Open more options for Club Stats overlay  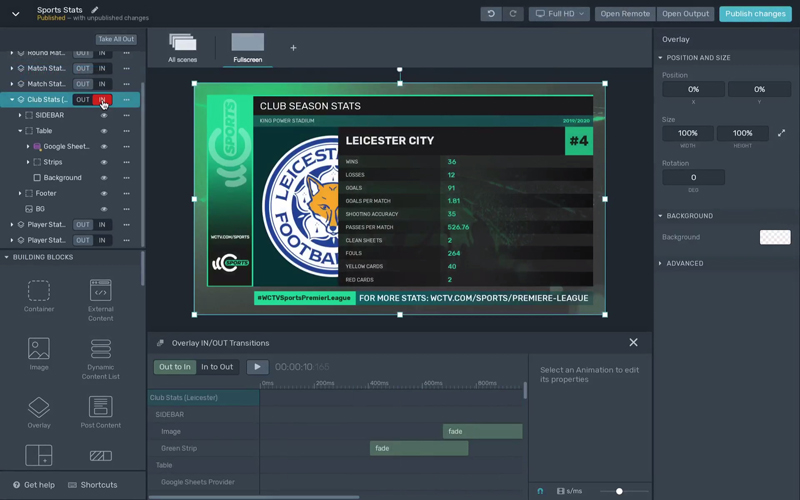click(x=127, y=99)
